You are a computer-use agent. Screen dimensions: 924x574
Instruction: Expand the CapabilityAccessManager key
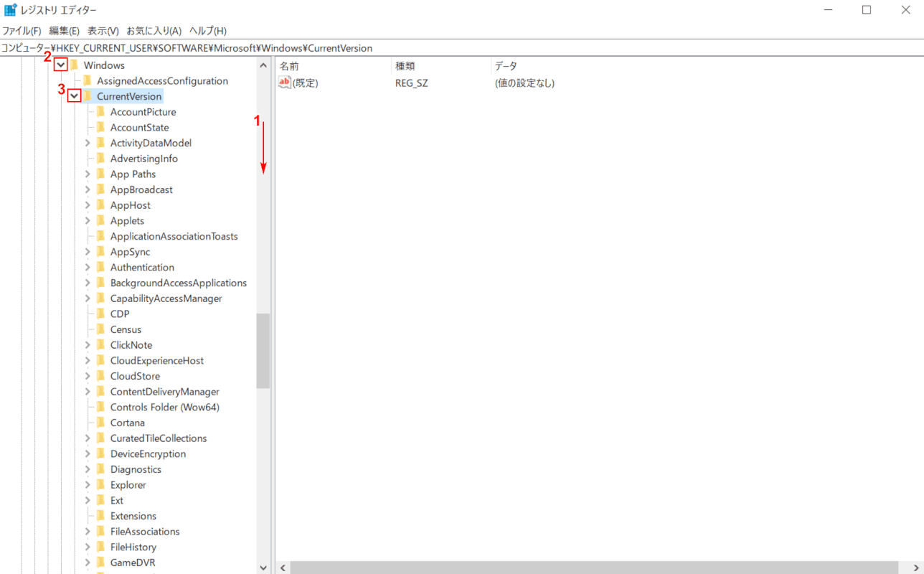(x=88, y=298)
